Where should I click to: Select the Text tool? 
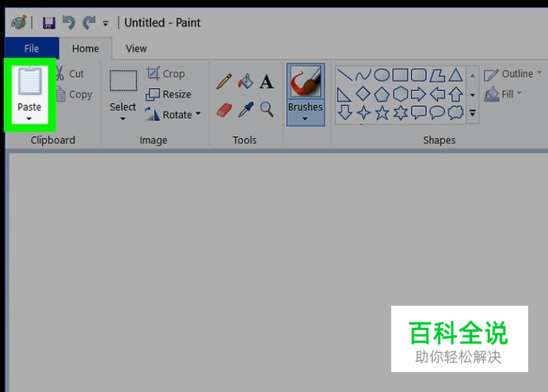(267, 82)
